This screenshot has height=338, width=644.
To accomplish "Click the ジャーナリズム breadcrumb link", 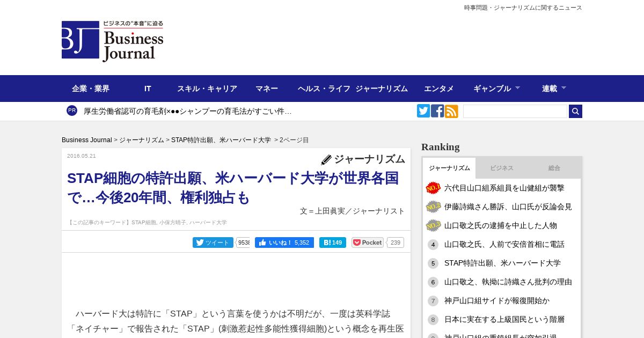I will click(142, 140).
